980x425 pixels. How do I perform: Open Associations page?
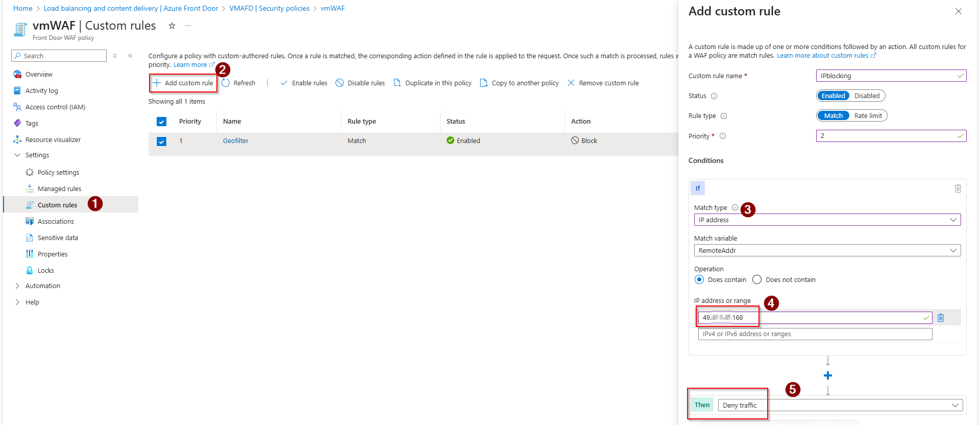click(56, 221)
